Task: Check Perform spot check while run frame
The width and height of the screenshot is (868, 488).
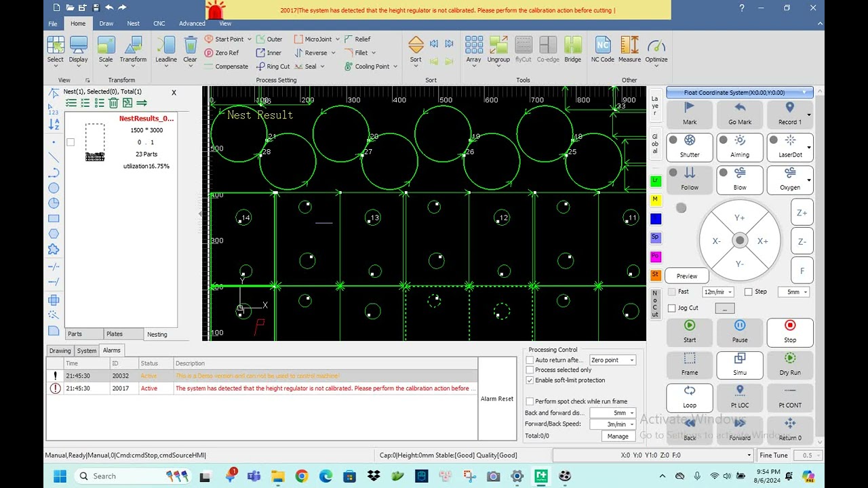Action: pos(530,401)
